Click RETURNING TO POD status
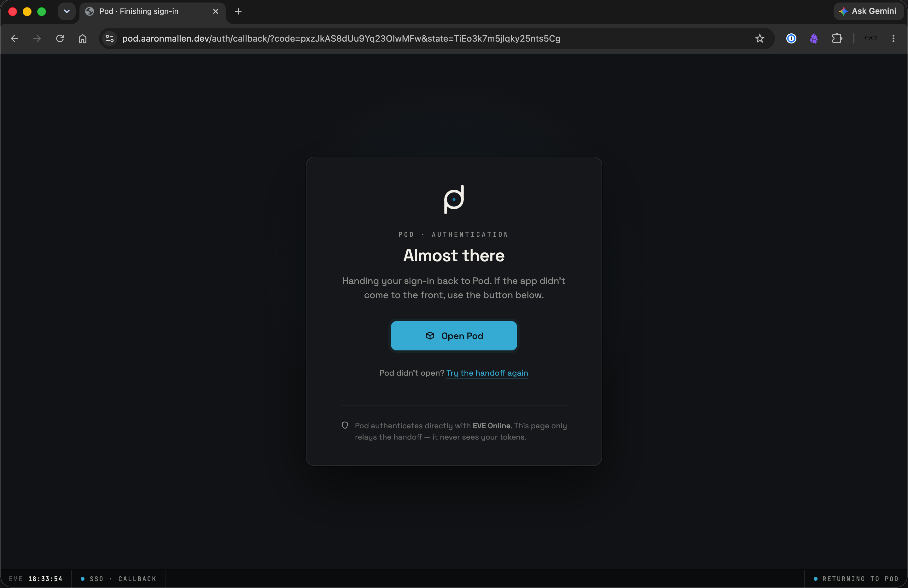 (856, 579)
